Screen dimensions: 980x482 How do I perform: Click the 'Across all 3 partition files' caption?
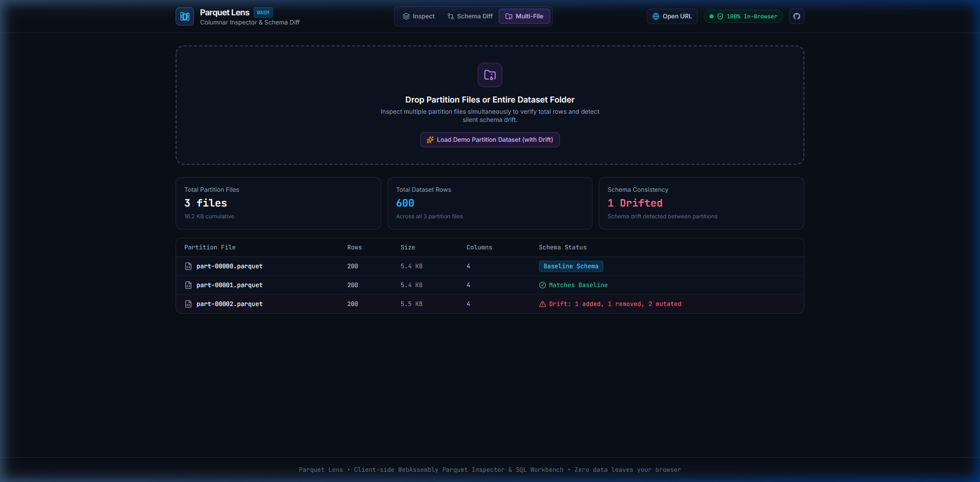(429, 216)
